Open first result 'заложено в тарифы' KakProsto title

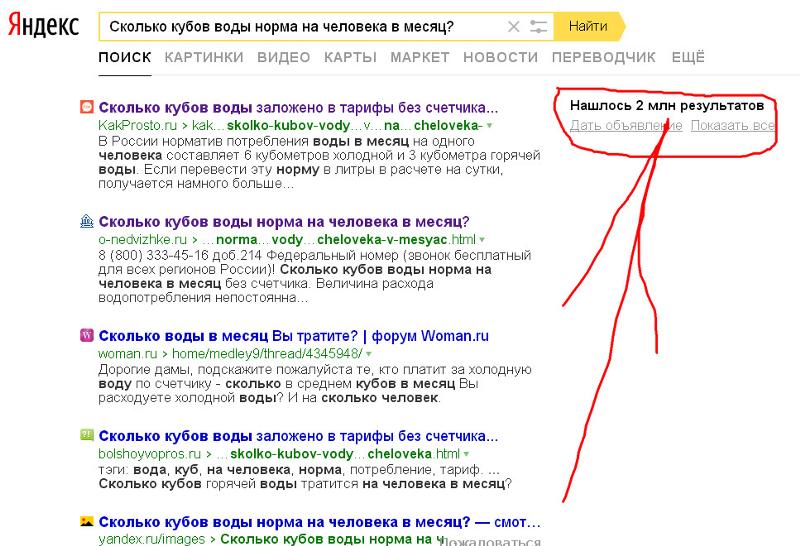(298, 108)
